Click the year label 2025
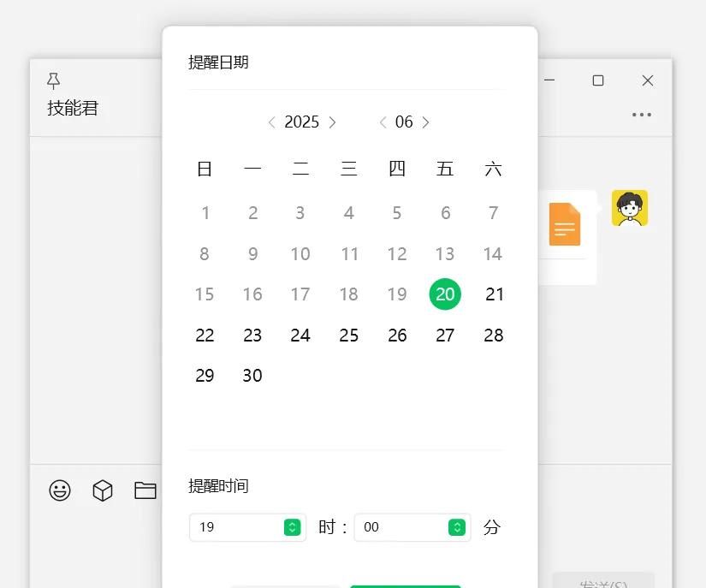 302,122
